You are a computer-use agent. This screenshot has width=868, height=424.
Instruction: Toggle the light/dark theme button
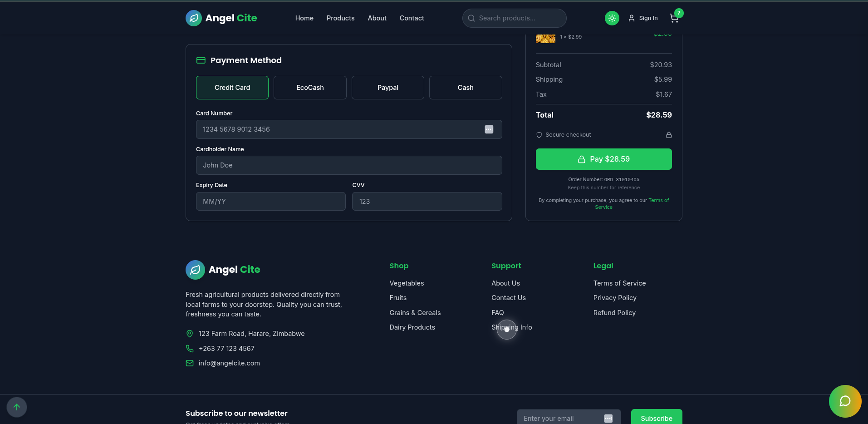pyautogui.click(x=612, y=18)
